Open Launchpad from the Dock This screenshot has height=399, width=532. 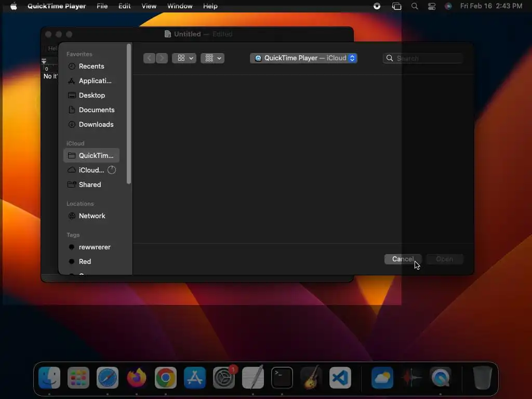click(x=78, y=378)
